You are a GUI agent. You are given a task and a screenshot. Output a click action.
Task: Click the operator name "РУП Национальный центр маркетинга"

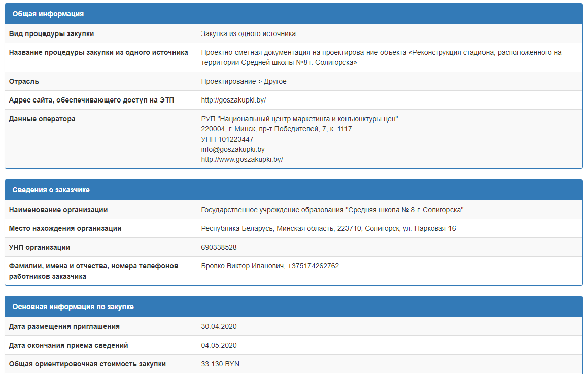pyautogui.click(x=299, y=119)
